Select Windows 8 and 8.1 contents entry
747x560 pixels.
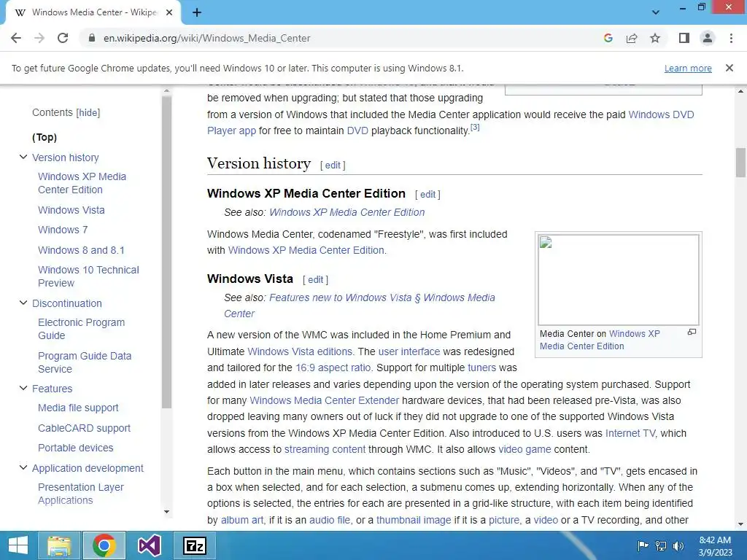pyautogui.click(x=81, y=251)
